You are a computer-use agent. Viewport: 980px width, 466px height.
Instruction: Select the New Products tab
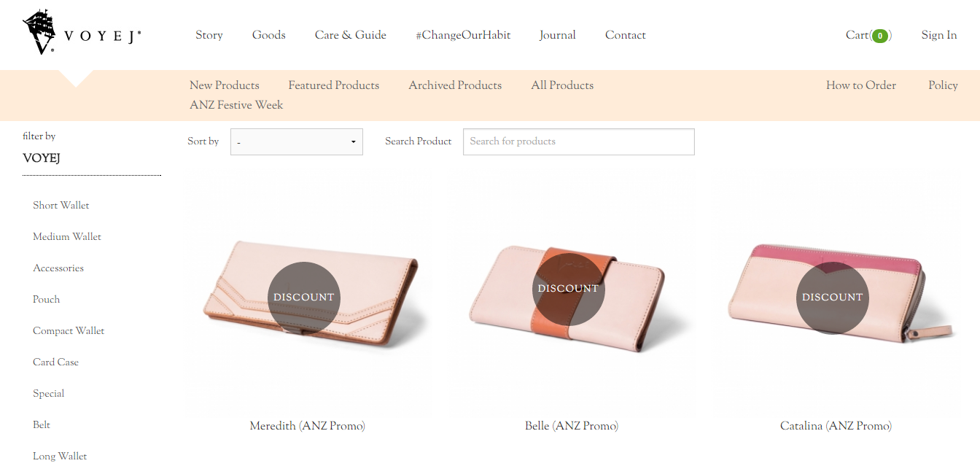[x=225, y=85]
